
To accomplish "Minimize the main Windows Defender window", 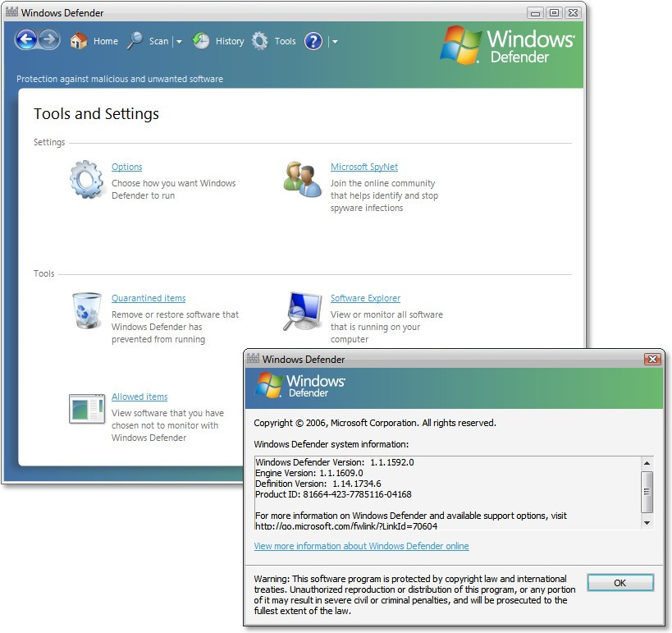I will (x=535, y=13).
